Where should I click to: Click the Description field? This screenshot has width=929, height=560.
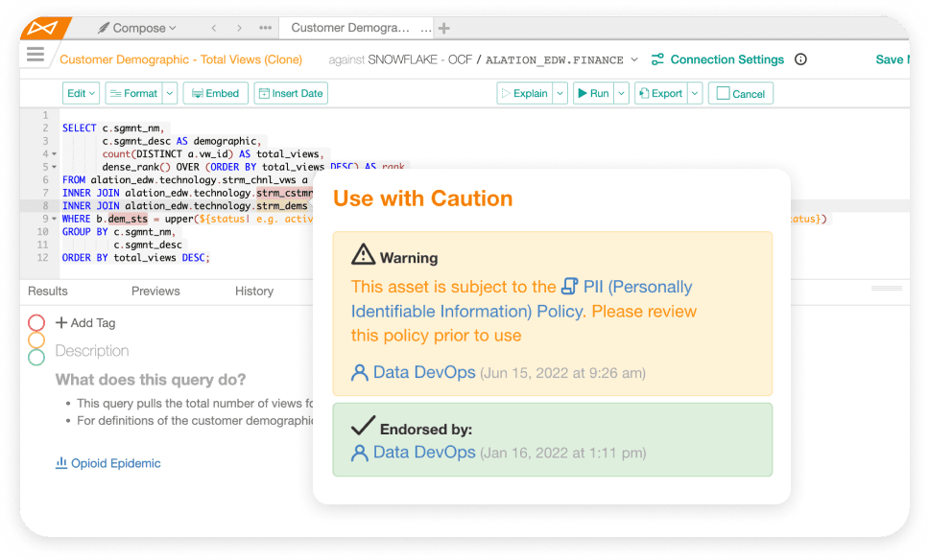(92, 351)
